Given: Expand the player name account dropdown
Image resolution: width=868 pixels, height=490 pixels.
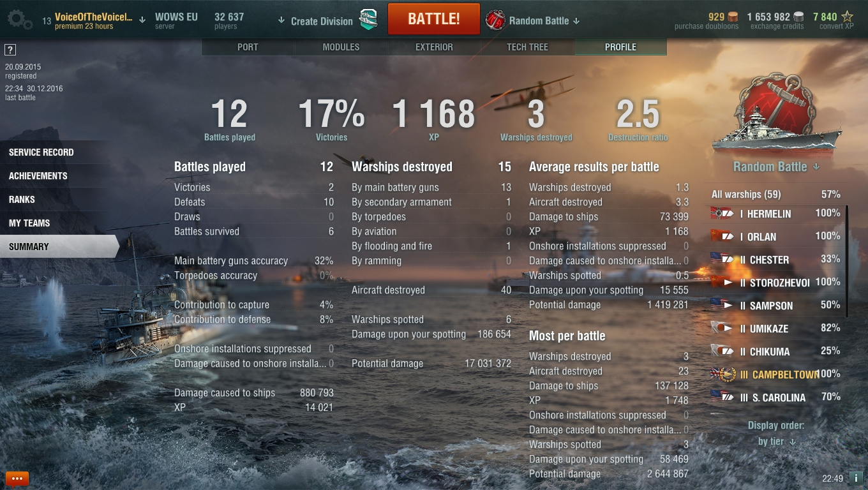Looking at the screenshot, I should pos(142,20).
